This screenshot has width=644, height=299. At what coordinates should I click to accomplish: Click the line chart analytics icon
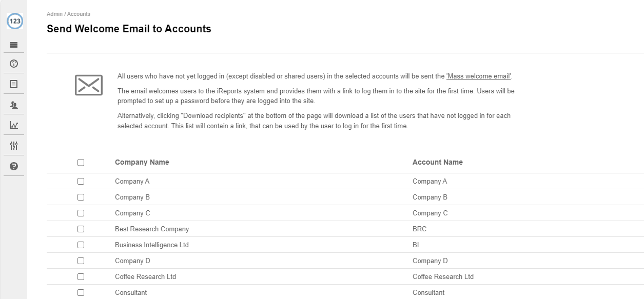tap(14, 125)
